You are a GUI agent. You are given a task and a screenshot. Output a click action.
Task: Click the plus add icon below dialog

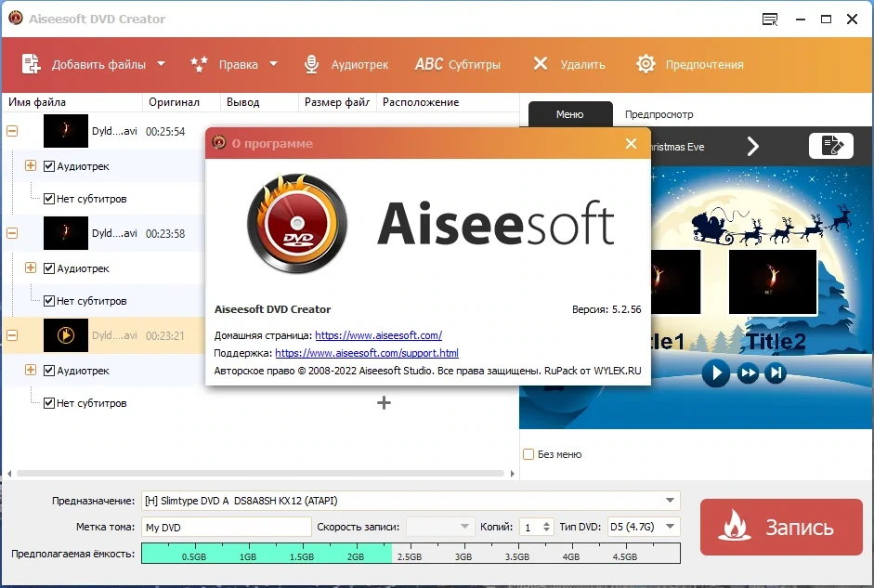coord(384,402)
